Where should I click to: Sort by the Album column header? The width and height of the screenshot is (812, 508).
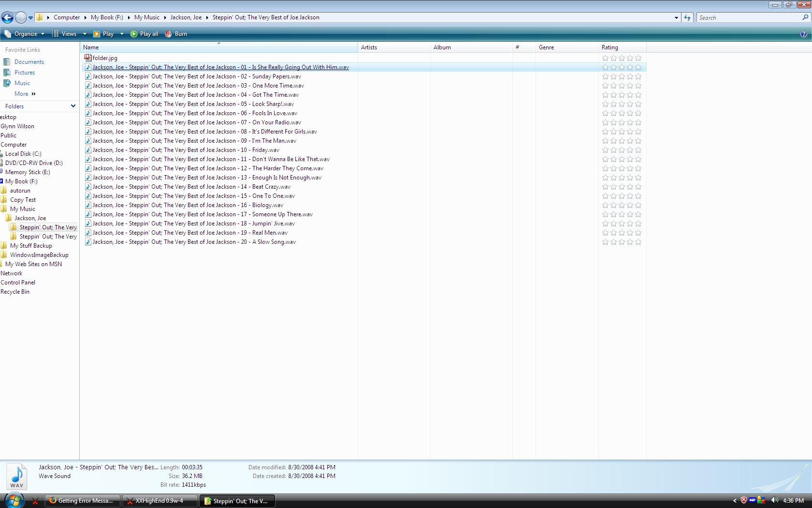coord(471,47)
